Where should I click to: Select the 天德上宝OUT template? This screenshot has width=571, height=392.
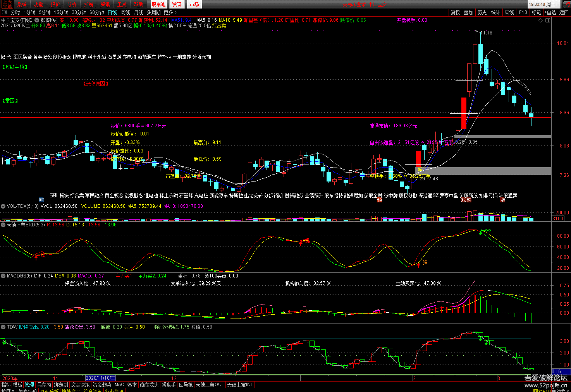click(x=210, y=385)
